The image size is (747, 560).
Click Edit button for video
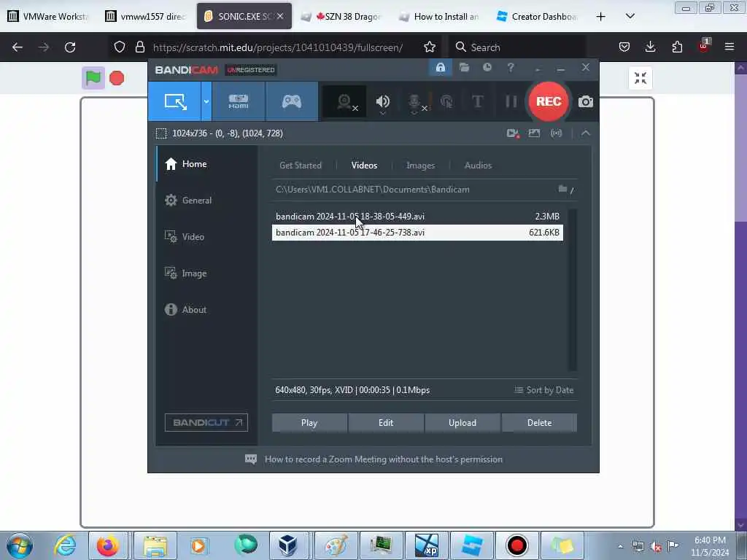(x=386, y=423)
